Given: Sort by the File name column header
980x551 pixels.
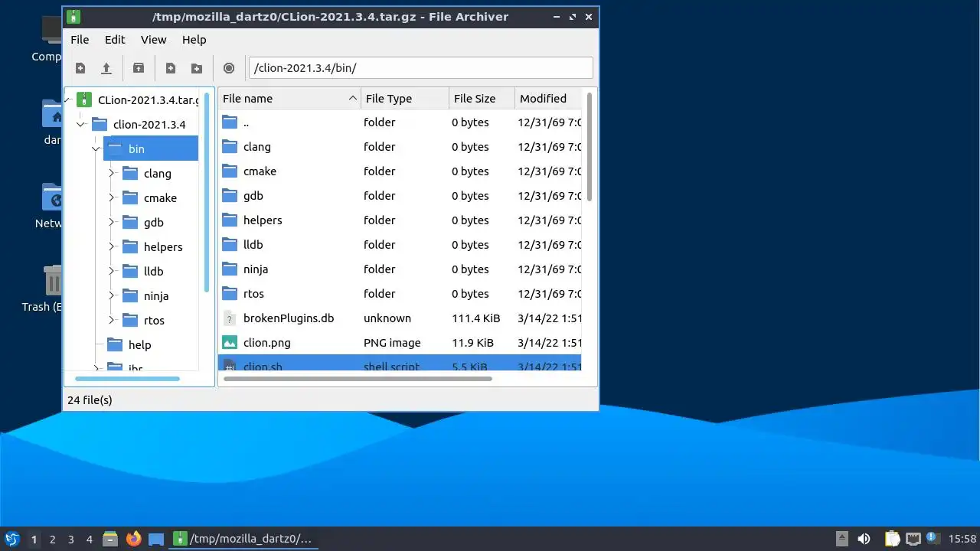Looking at the screenshot, I should tap(289, 98).
